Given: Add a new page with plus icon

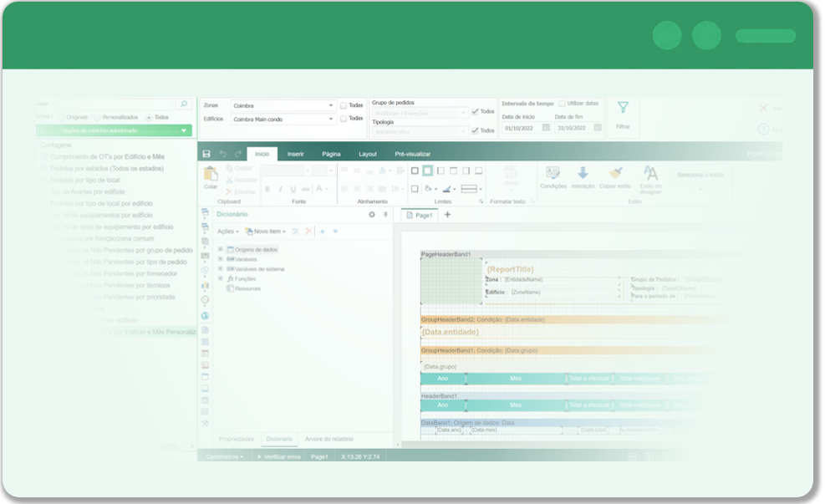Looking at the screenshot, I should [447, 215].
